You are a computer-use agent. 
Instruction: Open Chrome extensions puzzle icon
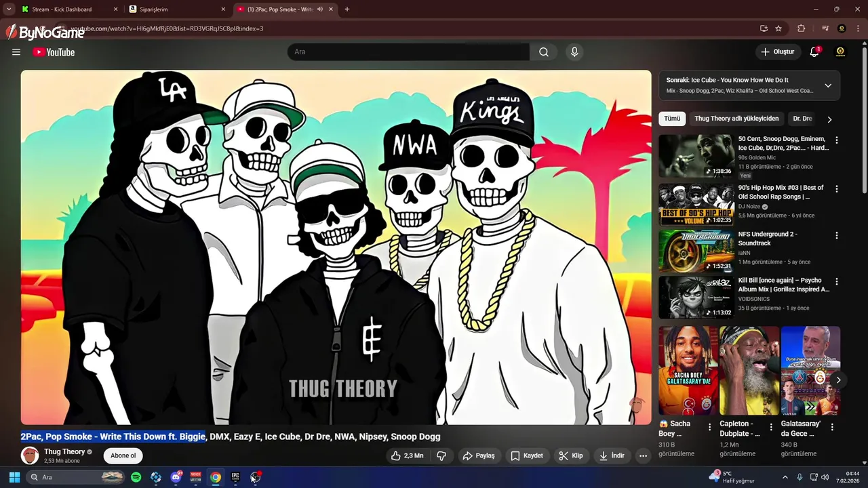pyautogui.click(x=801, y=28)
